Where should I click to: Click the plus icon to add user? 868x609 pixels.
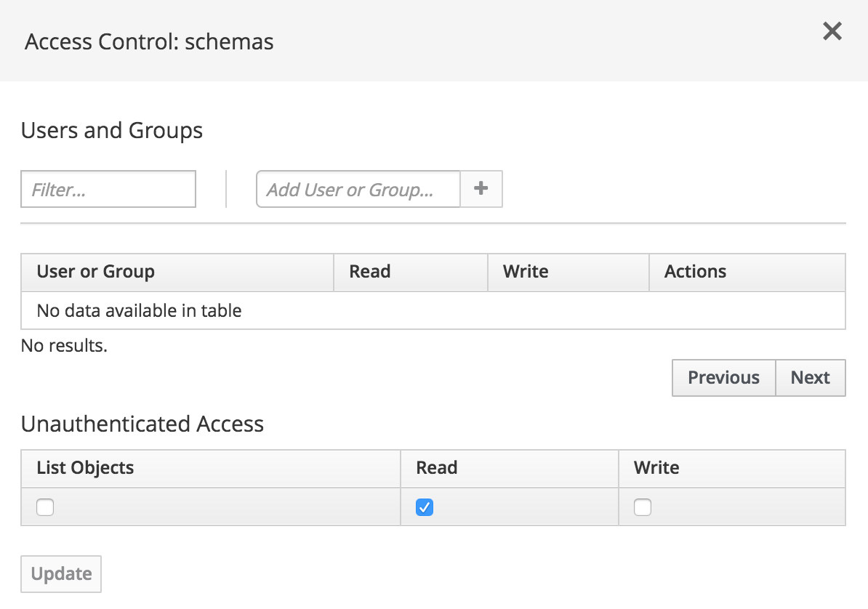(x=481, y=189)
